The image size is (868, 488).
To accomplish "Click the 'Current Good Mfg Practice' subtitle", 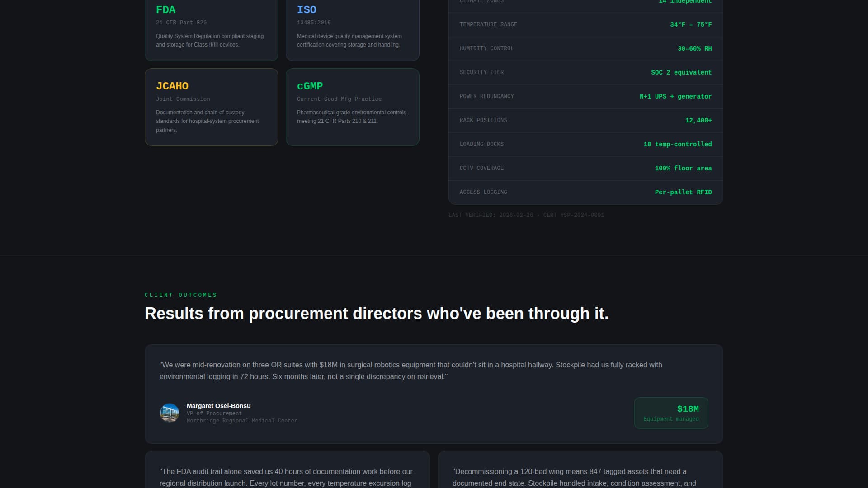I will coord(339,99).
